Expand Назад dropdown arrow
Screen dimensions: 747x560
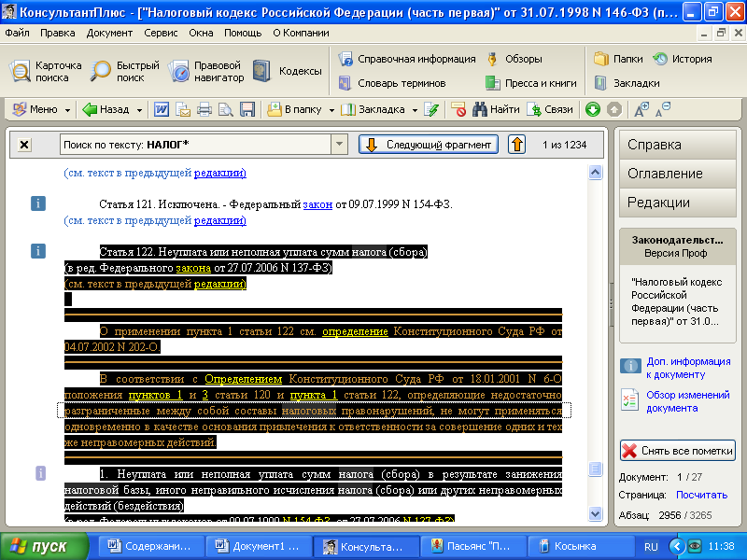(139, 110)
